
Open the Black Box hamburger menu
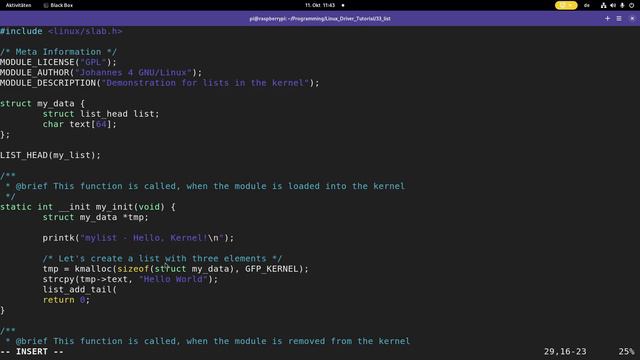[619, 18]
